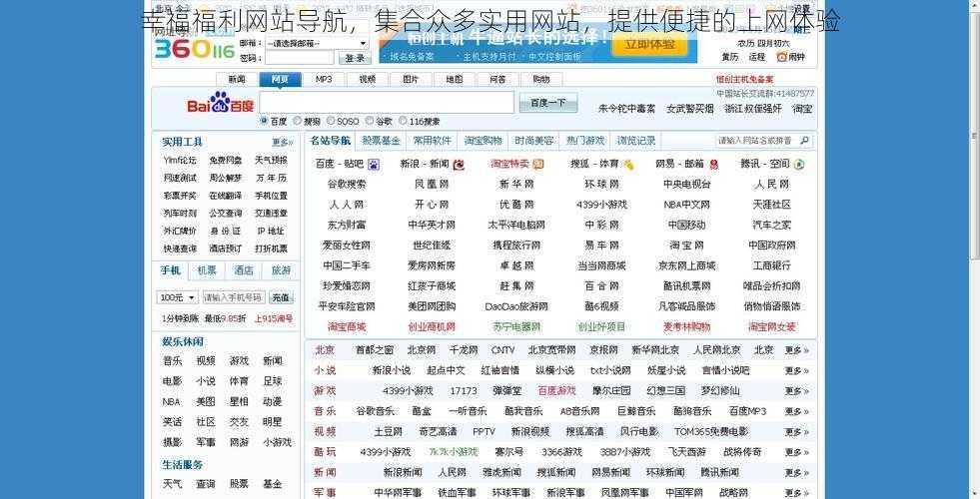The height and width of the screenshot is (499, 980).
Task: Open the 淘宝商城 red link
Action: pos(347,326)
